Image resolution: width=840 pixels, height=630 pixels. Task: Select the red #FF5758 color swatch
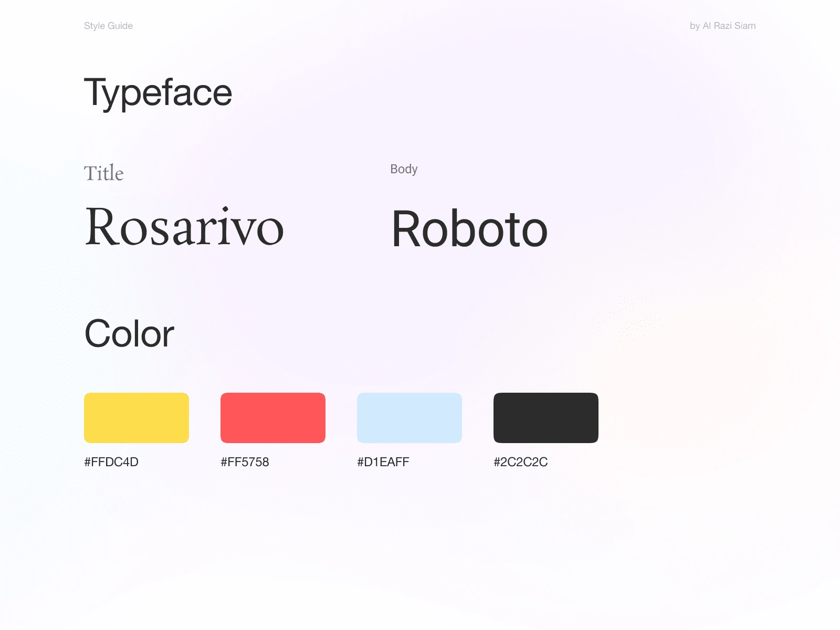point(273,418)
